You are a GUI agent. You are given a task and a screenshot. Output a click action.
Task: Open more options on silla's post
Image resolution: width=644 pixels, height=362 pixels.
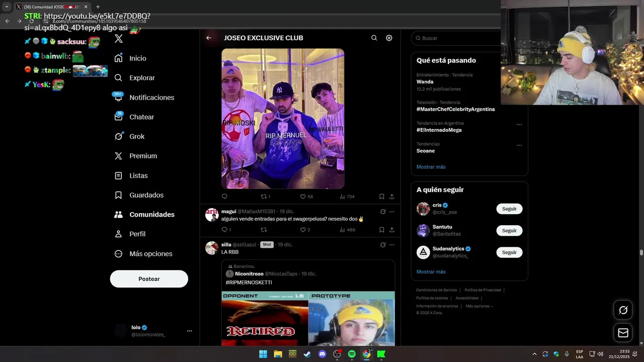[392, 245]
